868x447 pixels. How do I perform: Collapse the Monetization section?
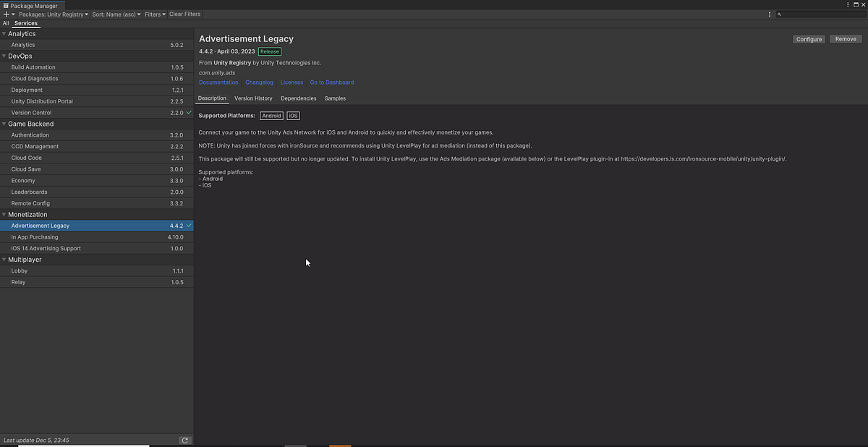tap(5, 214)
